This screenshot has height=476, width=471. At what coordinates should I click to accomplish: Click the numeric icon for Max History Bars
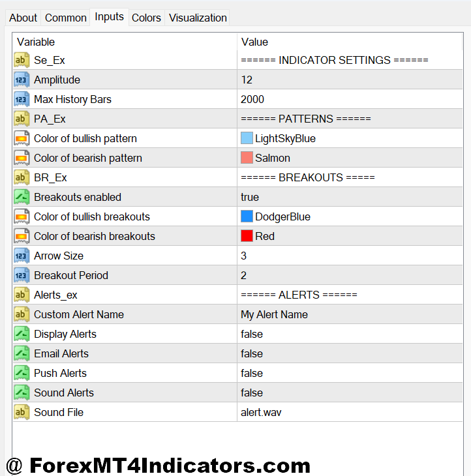(21, 99)
